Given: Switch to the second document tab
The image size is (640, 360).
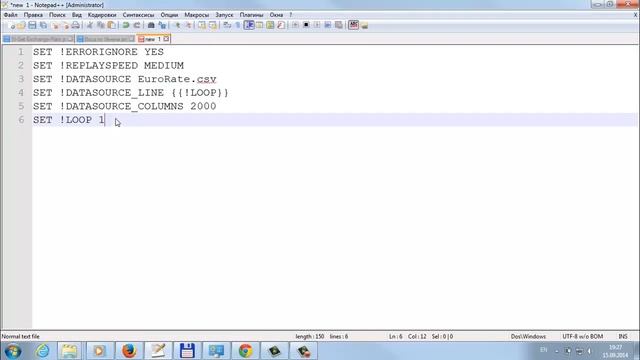Looking at the screenshot, I should [105, 39].
